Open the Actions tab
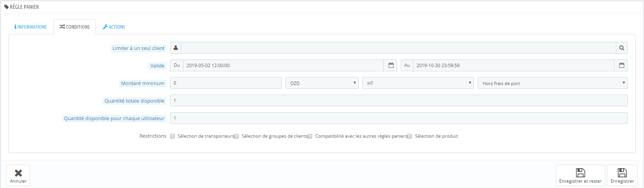 point(114,27)
